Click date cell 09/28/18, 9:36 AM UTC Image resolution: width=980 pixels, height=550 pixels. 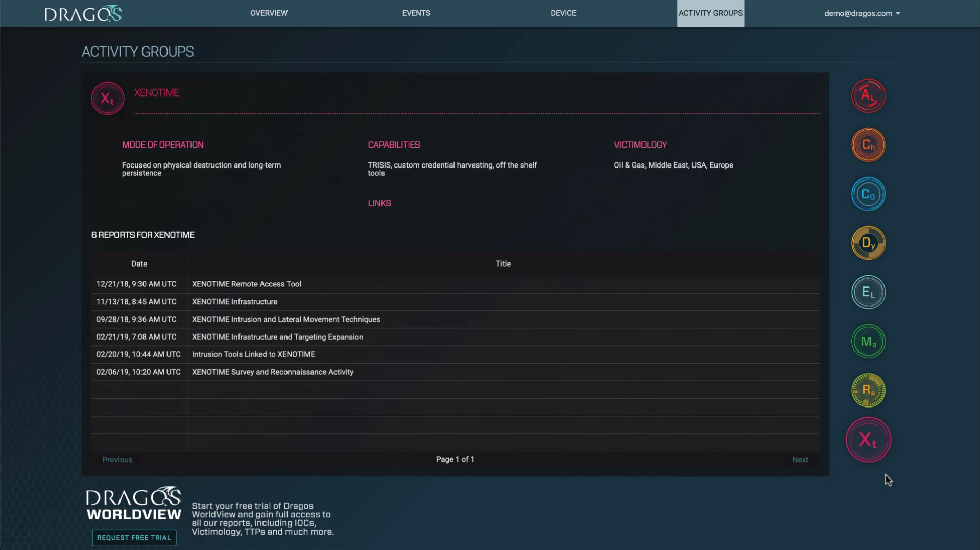[x=136, y=320]
